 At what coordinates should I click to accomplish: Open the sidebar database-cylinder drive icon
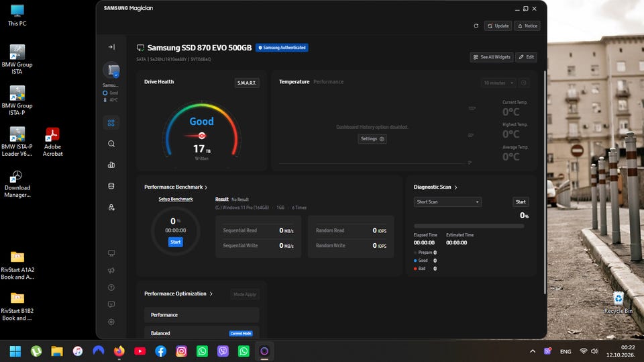point(111,186)
